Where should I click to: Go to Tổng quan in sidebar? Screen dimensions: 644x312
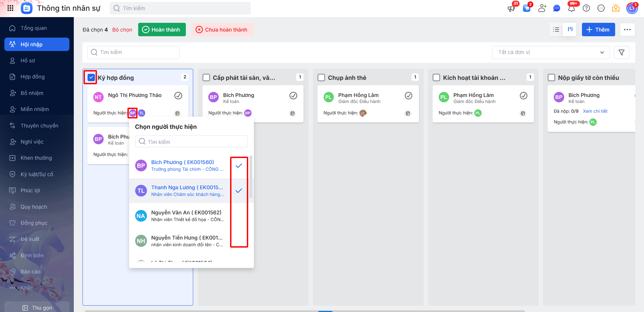[x=37, y=28]
